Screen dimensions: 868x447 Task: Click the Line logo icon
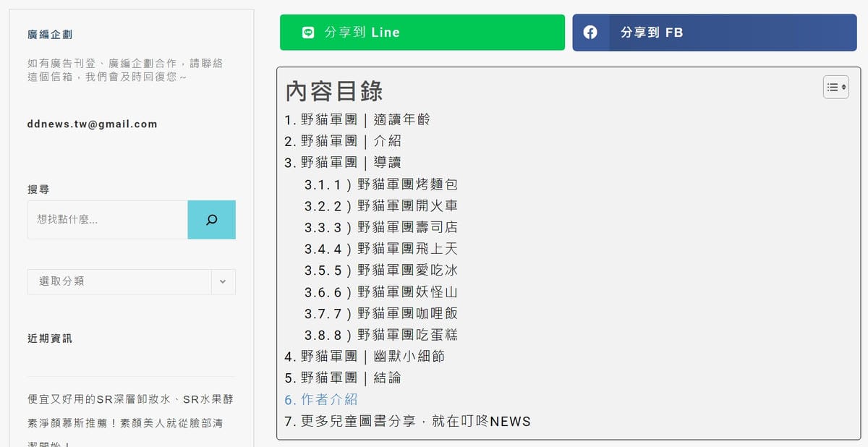pos(308,33)
